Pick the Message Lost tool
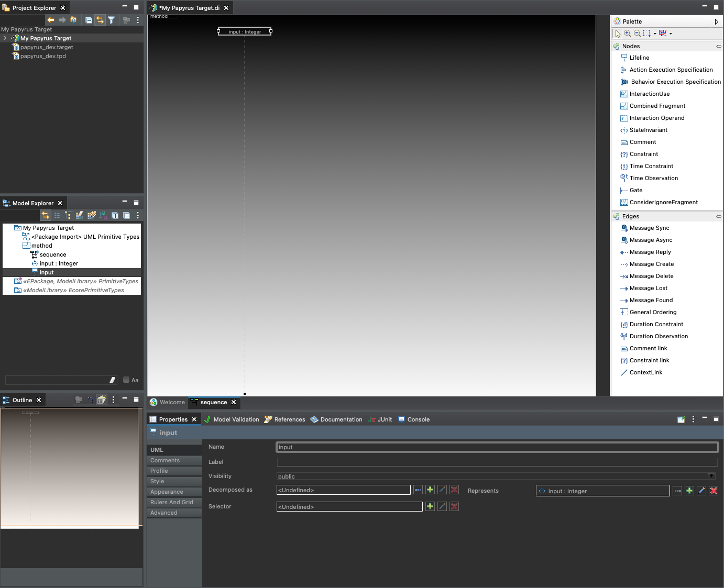This screenshot has height=588, width=724. click(644, 288)
